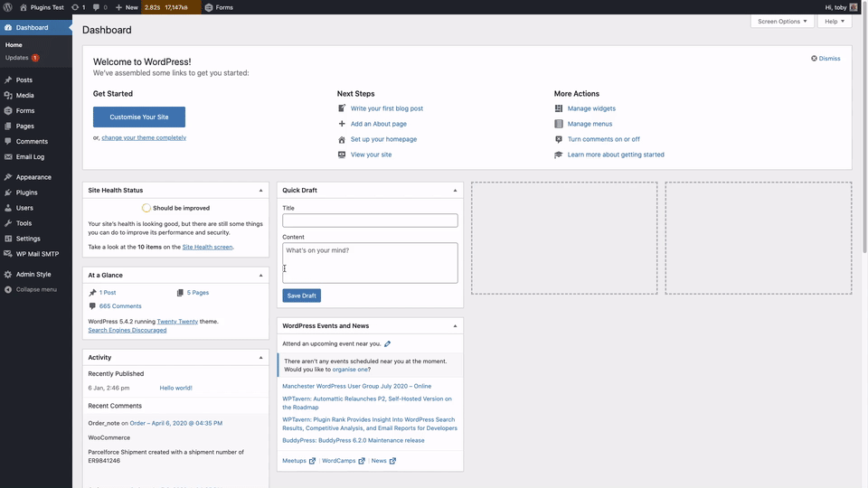Open the updates icon in admin bar

click(x=75, y=7)
